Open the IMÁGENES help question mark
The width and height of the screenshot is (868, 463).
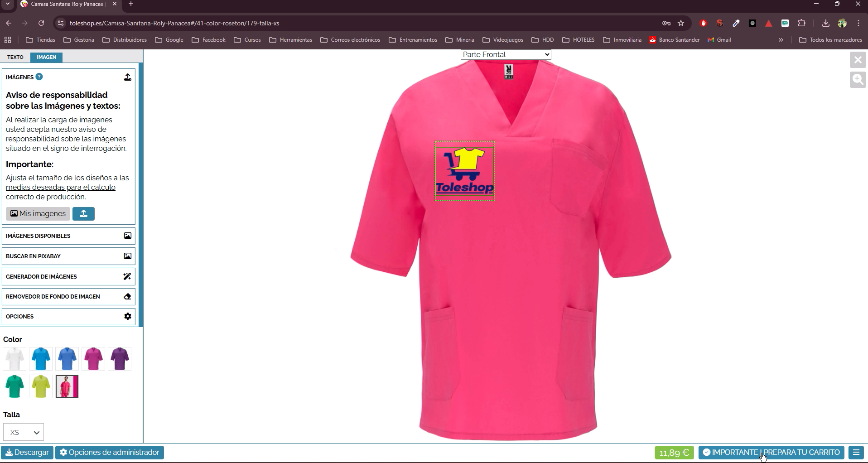pos(39,77)
